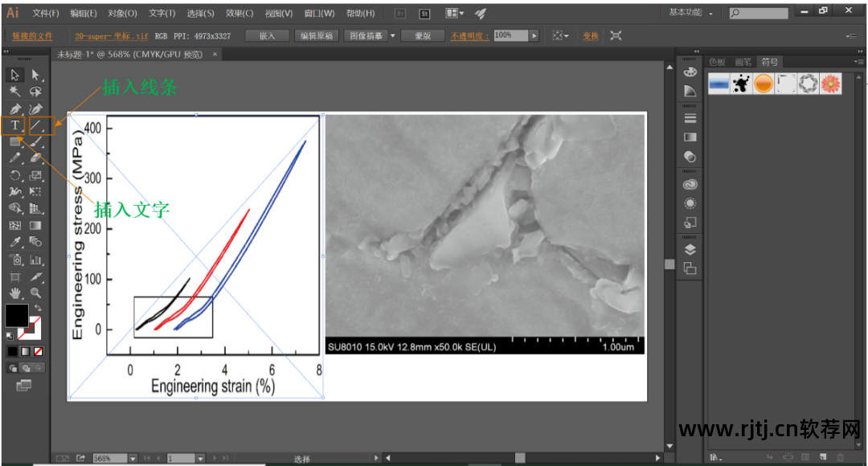
Task: Select the Direct Selection tool
Action: click(x=36, y=76)
